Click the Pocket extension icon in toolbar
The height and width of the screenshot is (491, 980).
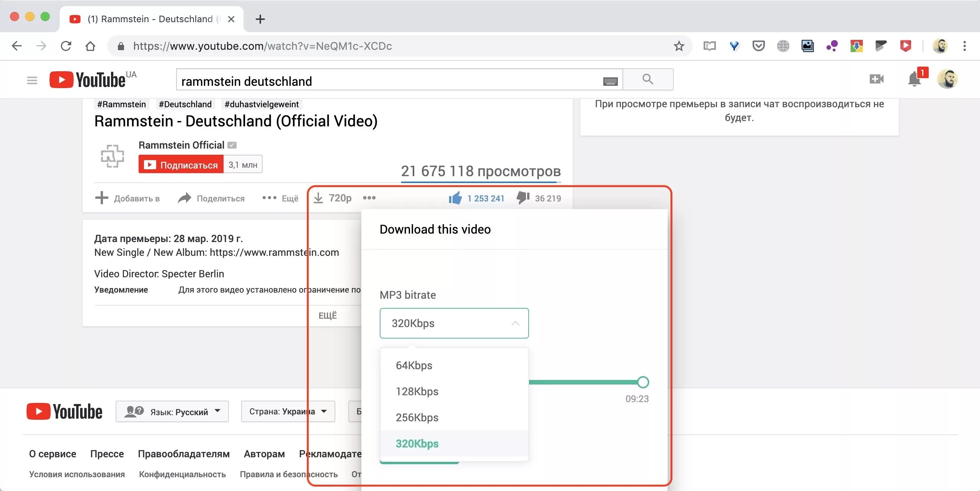[x=758, y=46]
